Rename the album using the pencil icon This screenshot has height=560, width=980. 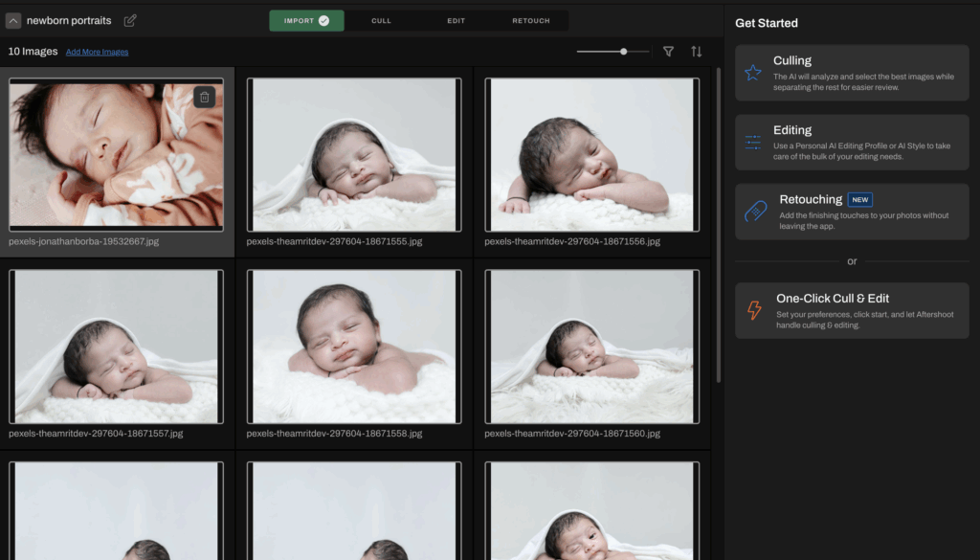(x=131, y=19)
